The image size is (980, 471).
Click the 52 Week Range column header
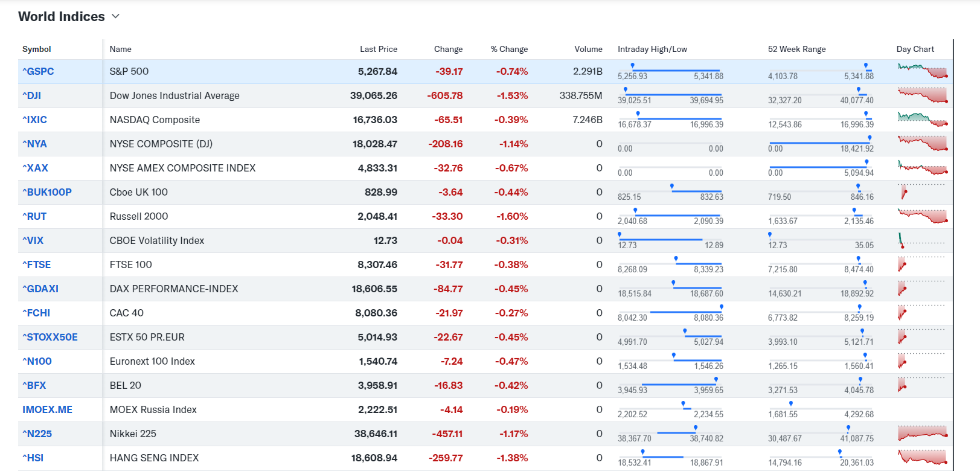(x=797, y=49)
